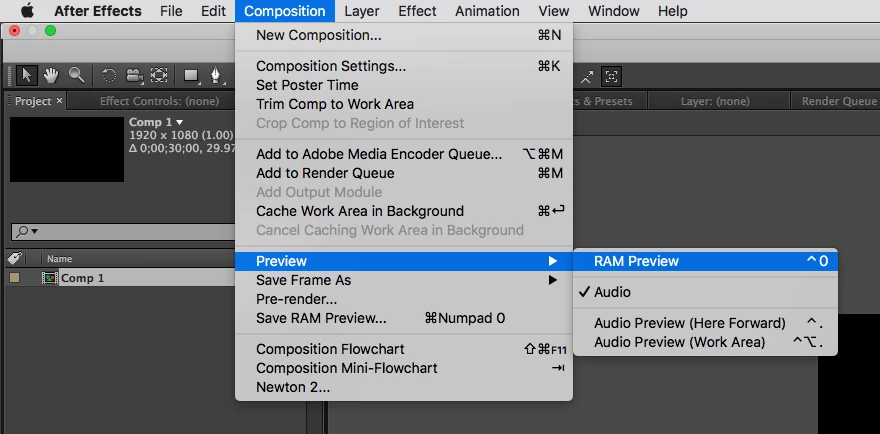
Task: Open the Help menu
Action: pos(672,11)
